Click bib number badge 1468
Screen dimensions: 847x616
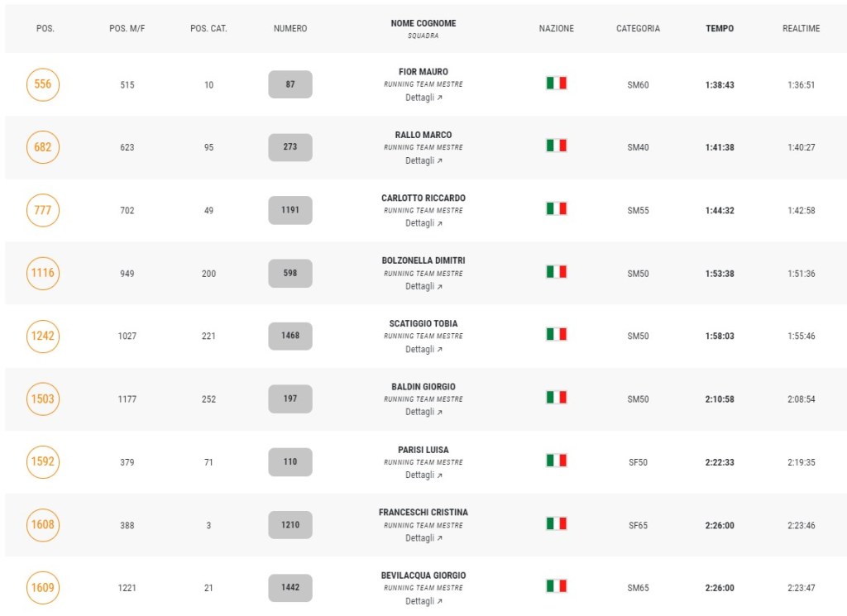coord(290,336)
